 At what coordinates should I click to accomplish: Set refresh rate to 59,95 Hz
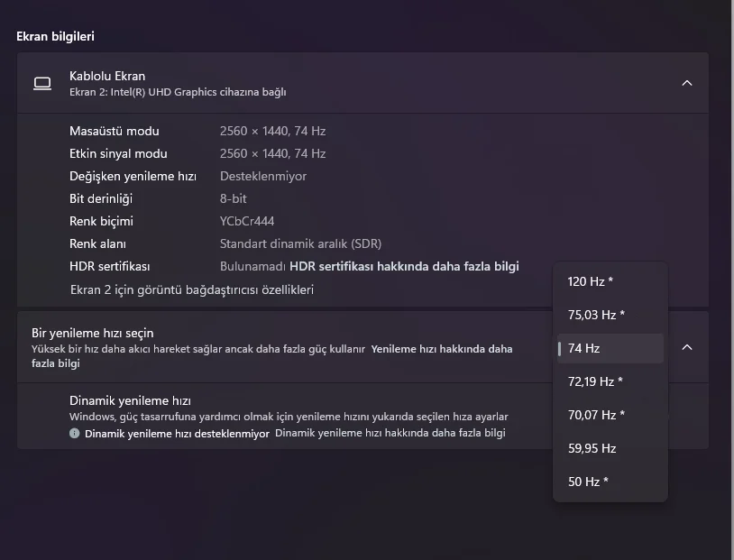click(x=592, y=448)
